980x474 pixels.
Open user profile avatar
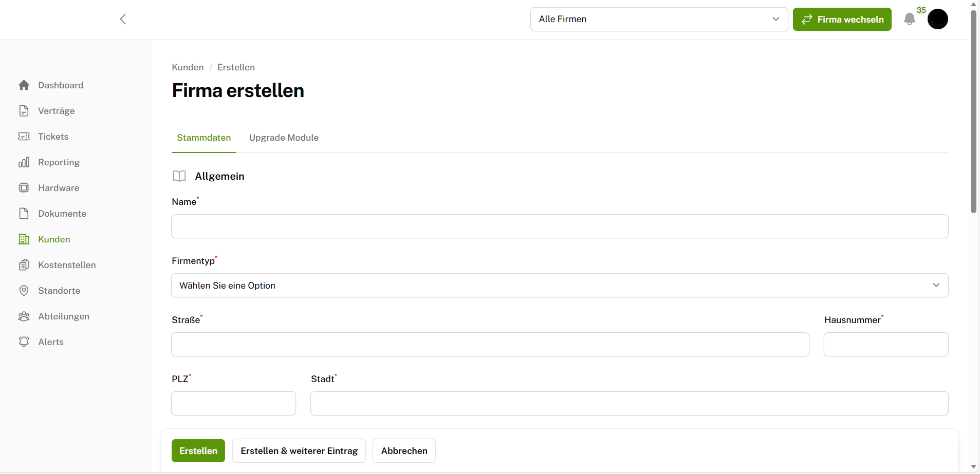[x=937, y=20]
